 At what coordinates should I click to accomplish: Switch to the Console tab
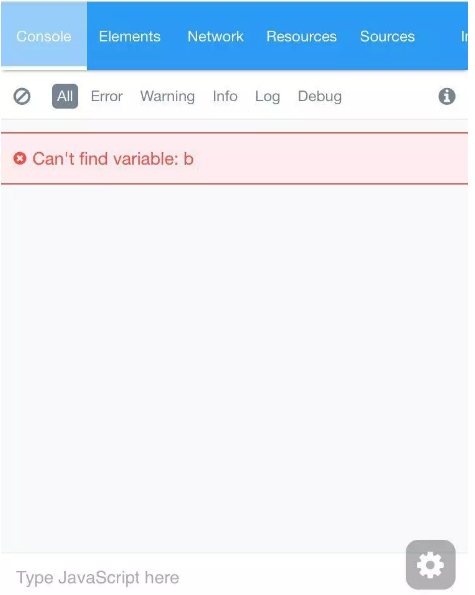pyautogui.click(x=44, y=36)
